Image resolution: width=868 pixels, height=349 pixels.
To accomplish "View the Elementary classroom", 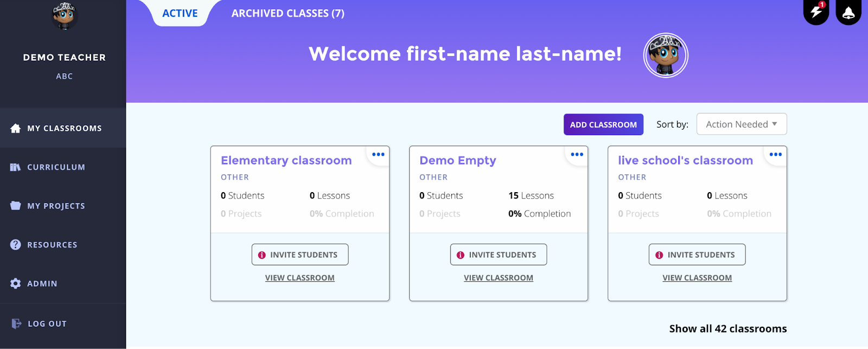I will [x=300, y=278].
